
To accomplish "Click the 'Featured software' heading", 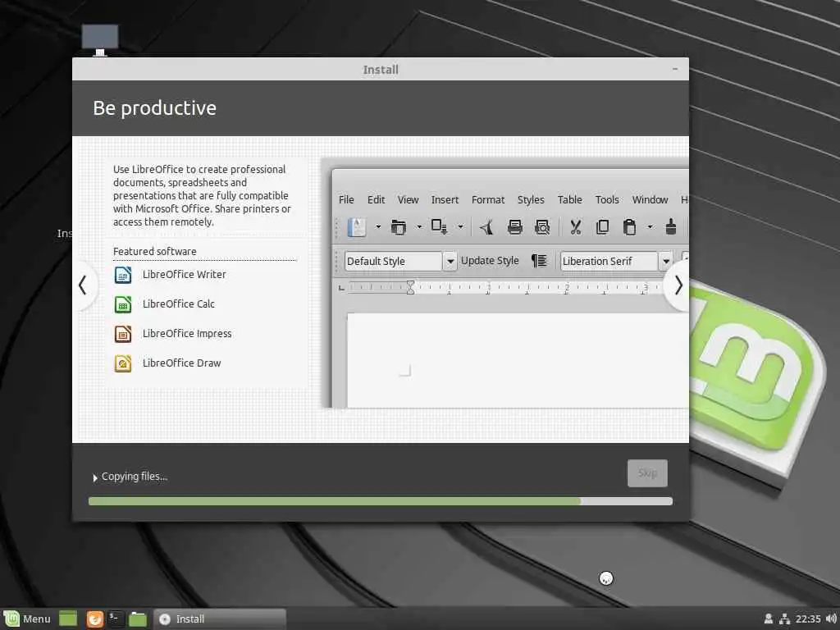I will point(155,251).
